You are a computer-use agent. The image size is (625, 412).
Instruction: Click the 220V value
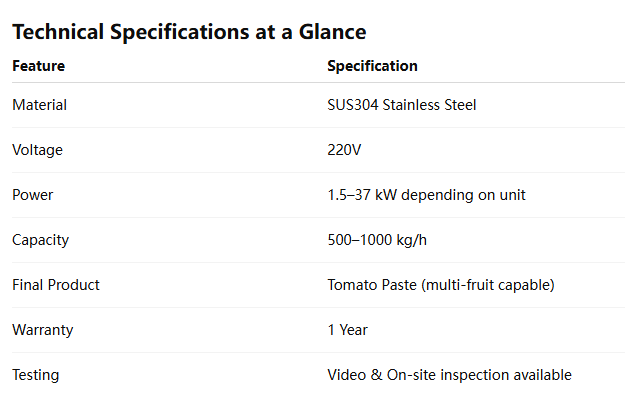(x=344, y=150)
